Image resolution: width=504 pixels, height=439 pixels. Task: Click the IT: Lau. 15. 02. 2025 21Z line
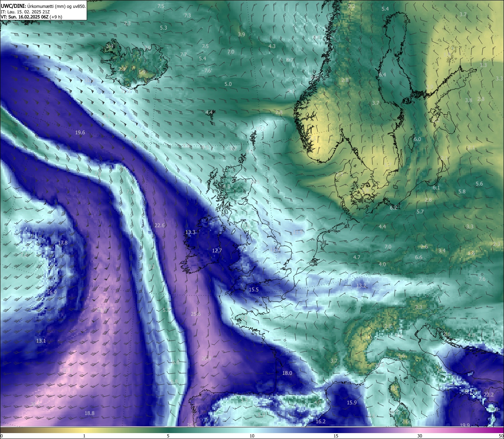(25, 12)
